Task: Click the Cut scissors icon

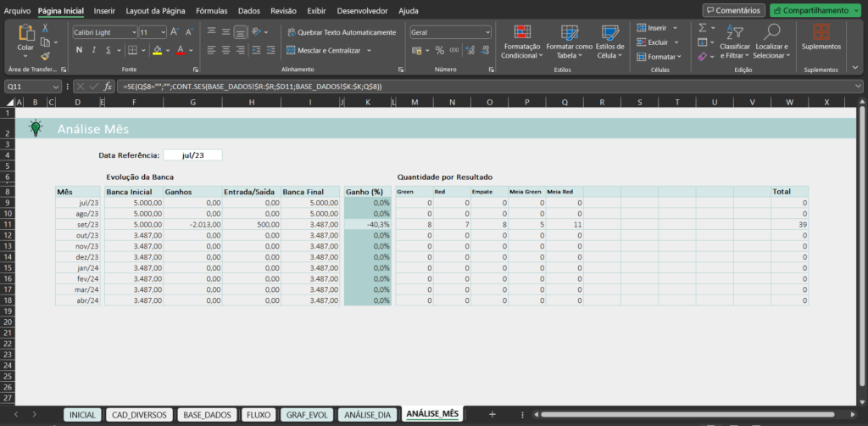Action: coord(45,28)
